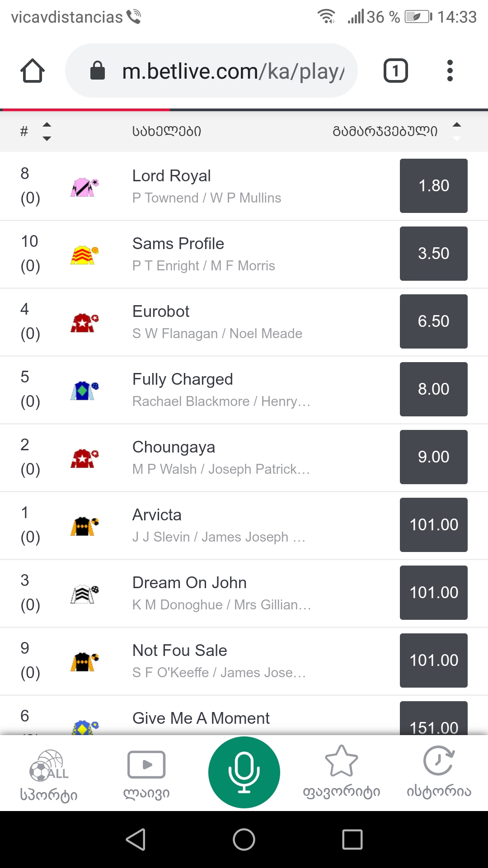
Task: Tap the green microphone button
Action: [x=244, y=772]
